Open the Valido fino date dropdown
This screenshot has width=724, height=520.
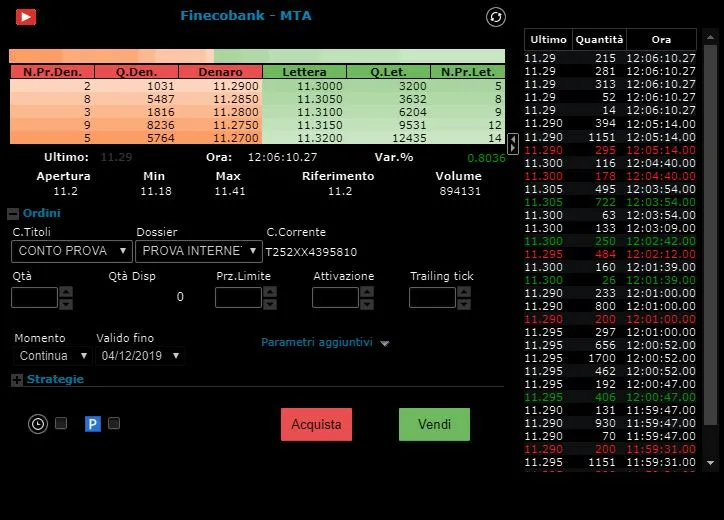coord(140,356)
